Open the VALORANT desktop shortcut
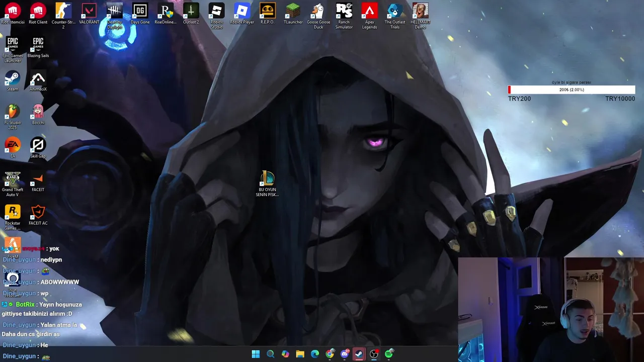The width and height of the screenshot is (644, 362). [89, 14]
